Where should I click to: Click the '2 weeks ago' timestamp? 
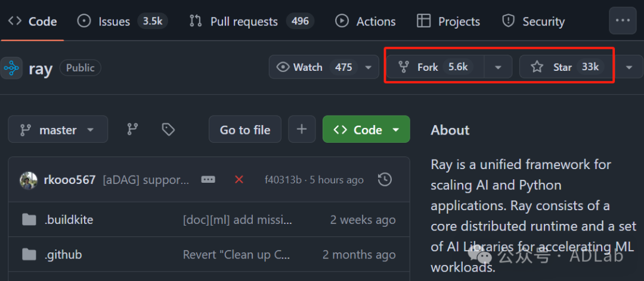pyautogui.click(x=363, y=220)
